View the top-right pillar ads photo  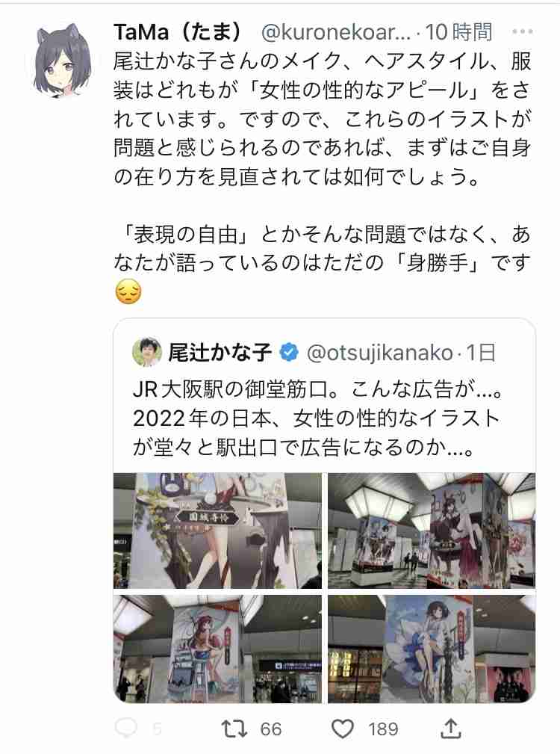432,531
